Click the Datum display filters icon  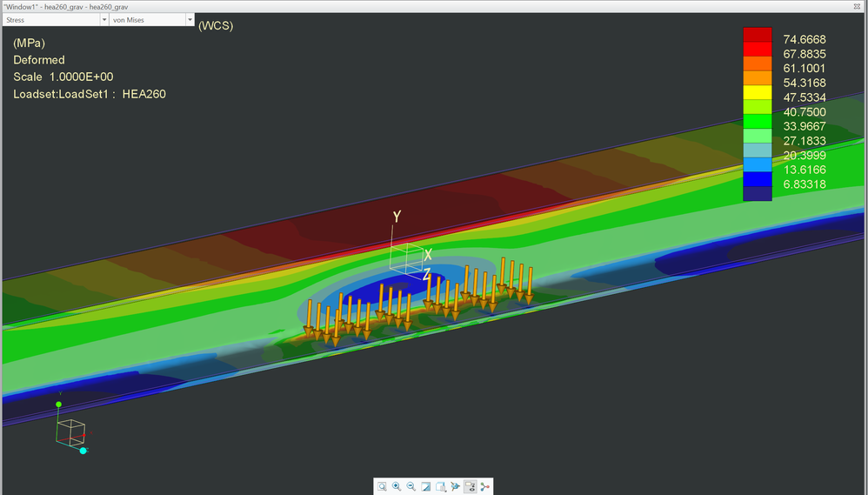coord(456,486)
